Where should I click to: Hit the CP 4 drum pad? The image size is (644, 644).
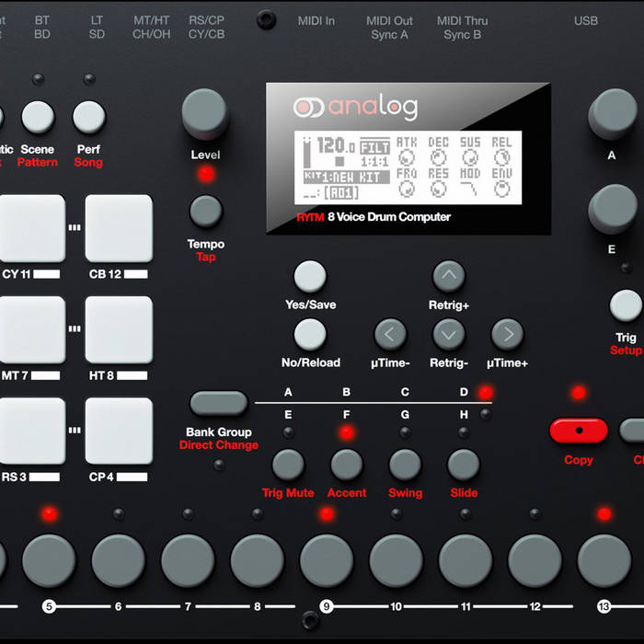tap(119, 431)
